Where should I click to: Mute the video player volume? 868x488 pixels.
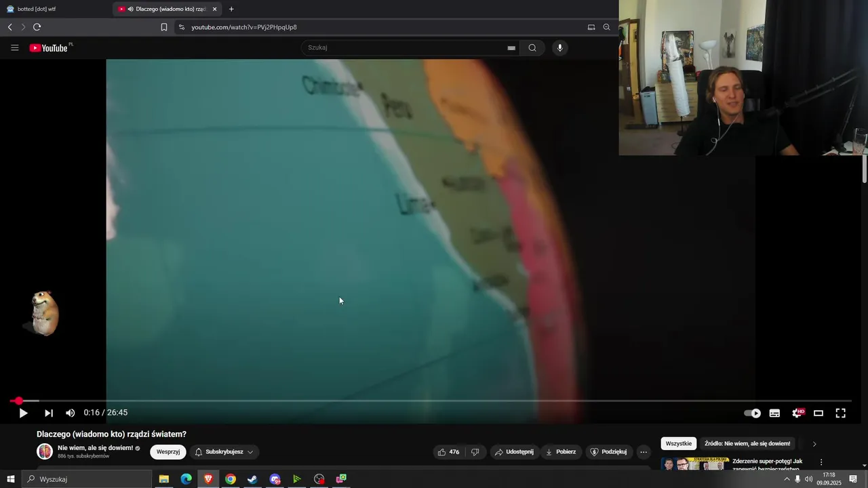click(x=71, y=413)
